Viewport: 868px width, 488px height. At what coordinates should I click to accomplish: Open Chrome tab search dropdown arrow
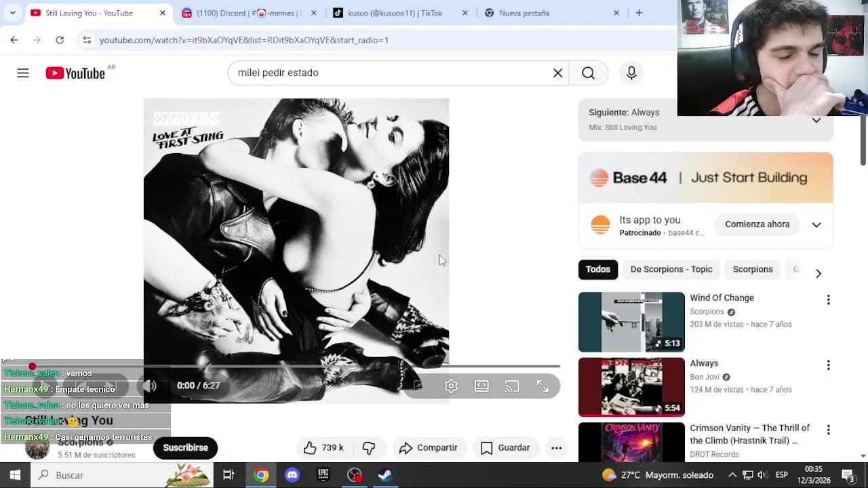click(12, 13)
